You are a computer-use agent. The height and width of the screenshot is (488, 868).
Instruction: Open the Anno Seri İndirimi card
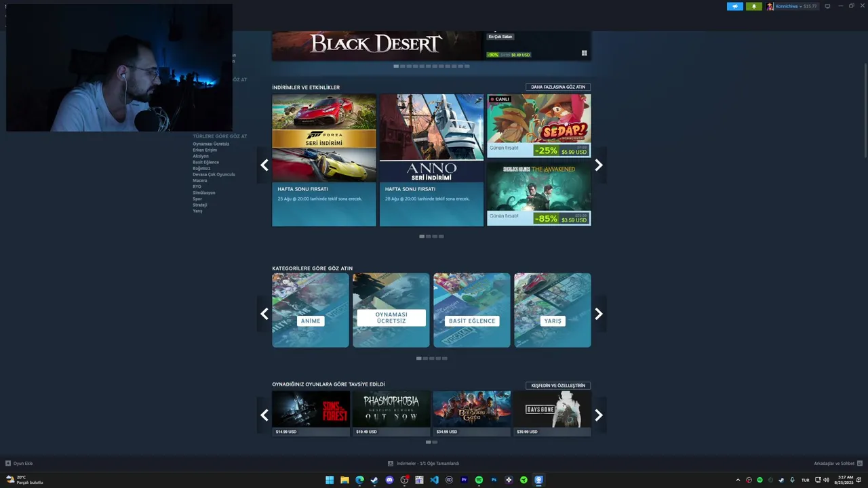click(x=431, y=160)
